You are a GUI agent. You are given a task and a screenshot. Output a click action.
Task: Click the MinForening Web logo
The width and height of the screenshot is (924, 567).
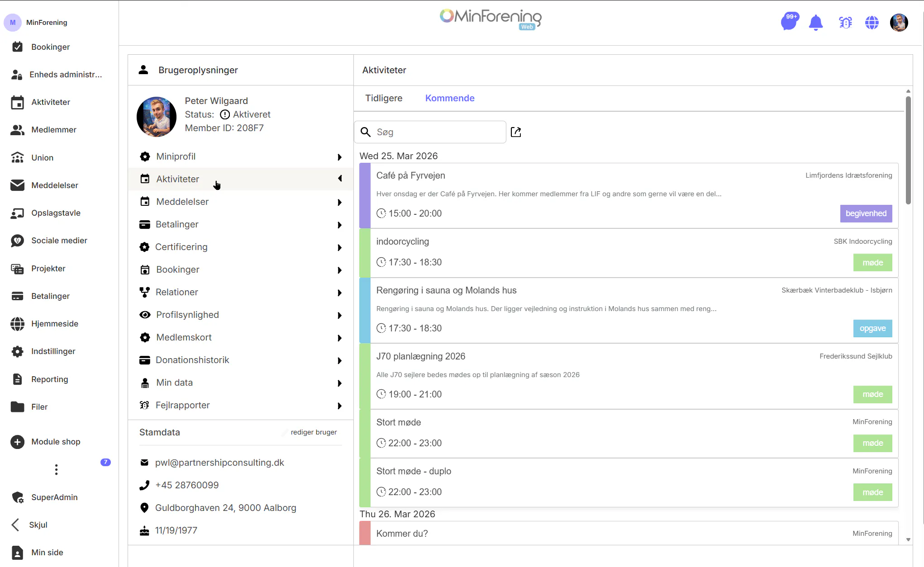coord(491,19)
